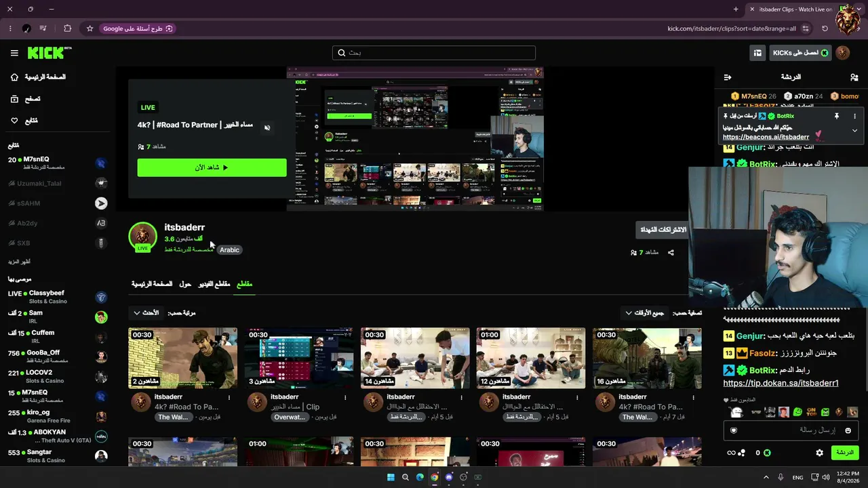Click the chat identity shield icon
The width and height of the screenshot is (868, 488).
[733, 430]
